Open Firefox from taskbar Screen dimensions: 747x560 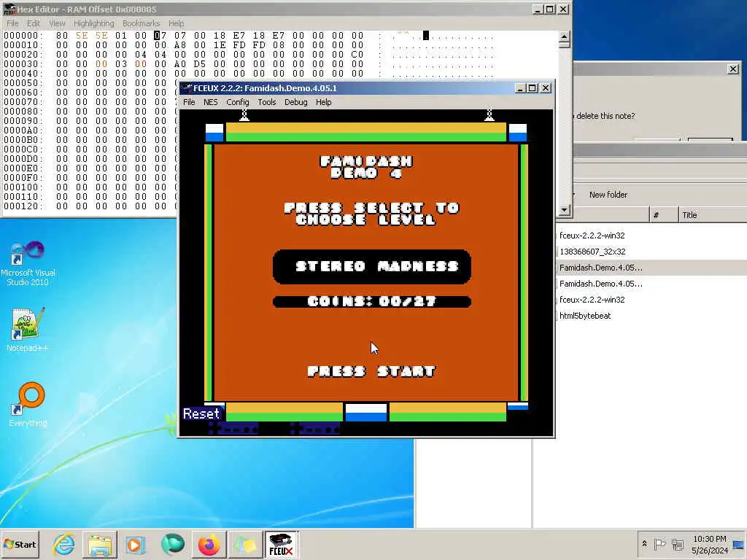209,544
